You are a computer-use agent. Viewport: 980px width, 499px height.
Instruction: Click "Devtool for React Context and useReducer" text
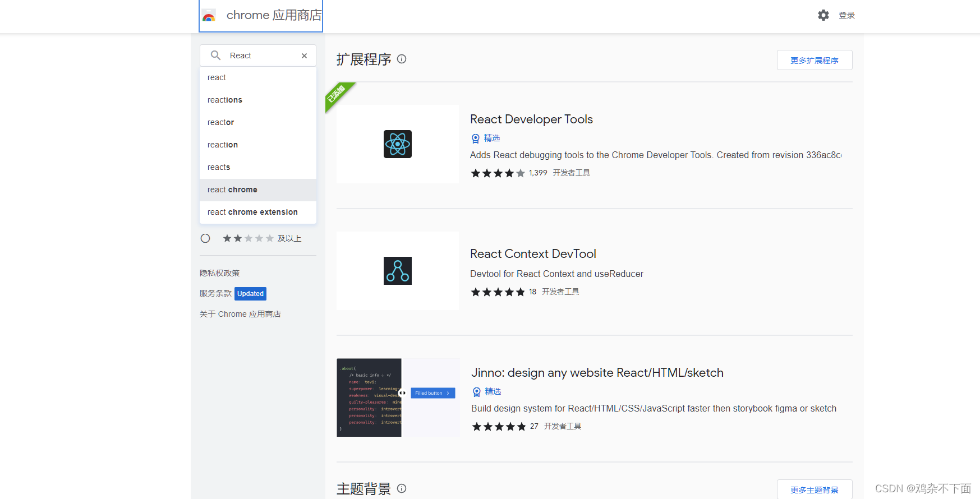point(556,274)
